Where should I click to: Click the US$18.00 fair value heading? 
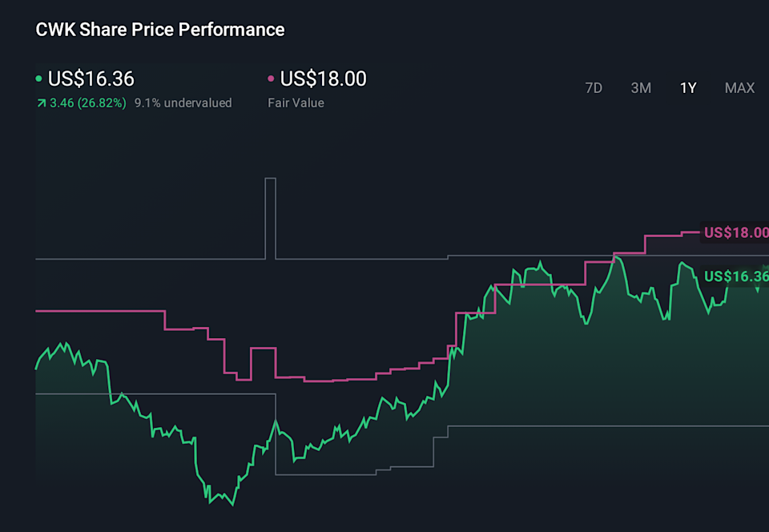pos(324,79)
